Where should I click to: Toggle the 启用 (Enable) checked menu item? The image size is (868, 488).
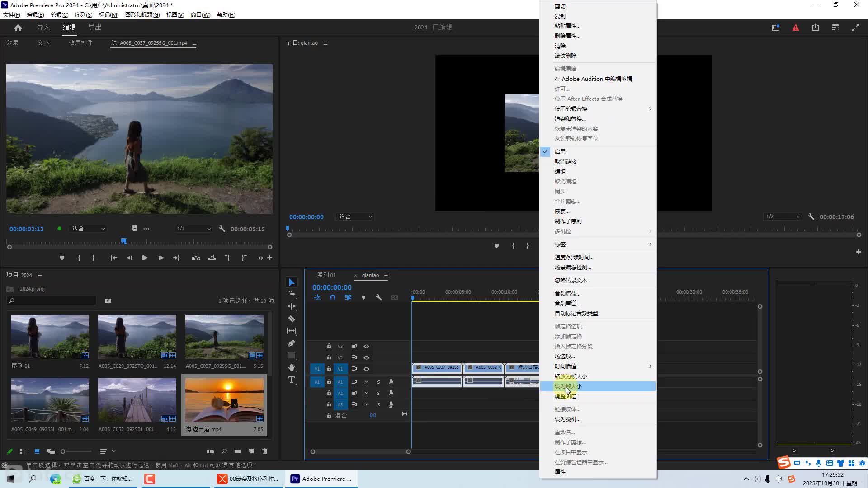click(598, 151)
